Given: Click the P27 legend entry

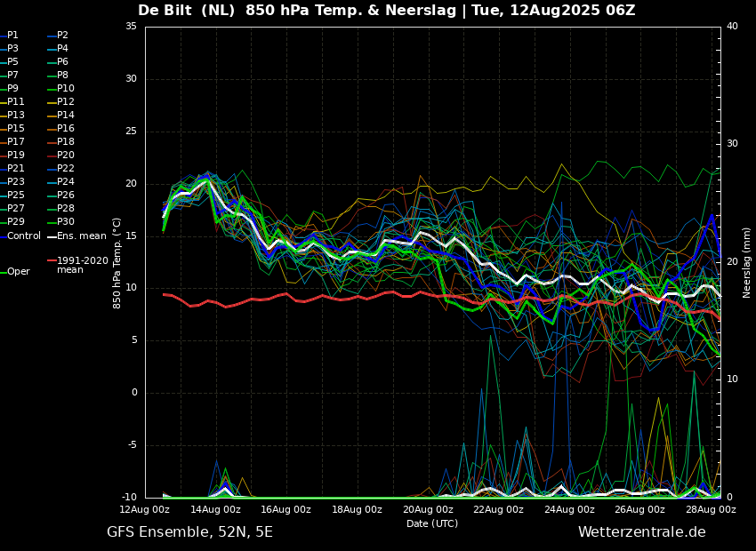Looking at the screenshot, I should click(16, 209).
